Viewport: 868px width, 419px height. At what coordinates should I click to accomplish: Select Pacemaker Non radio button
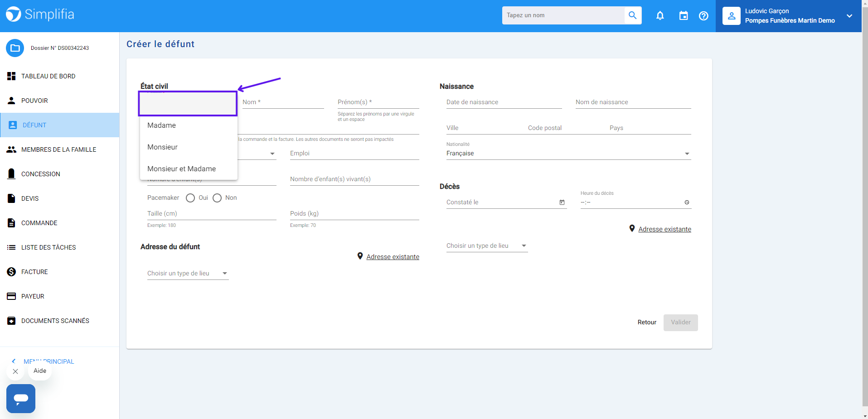(x=217, y=198)
